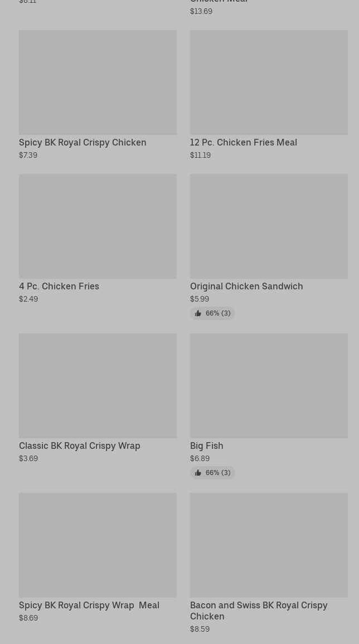Click the Original Chicken Sandwich title

click(x=246, y=286)
